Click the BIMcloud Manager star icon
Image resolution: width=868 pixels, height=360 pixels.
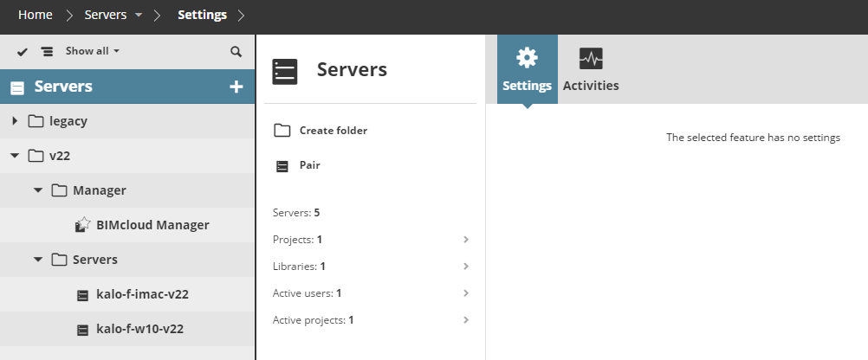click(x=83, y=225)
